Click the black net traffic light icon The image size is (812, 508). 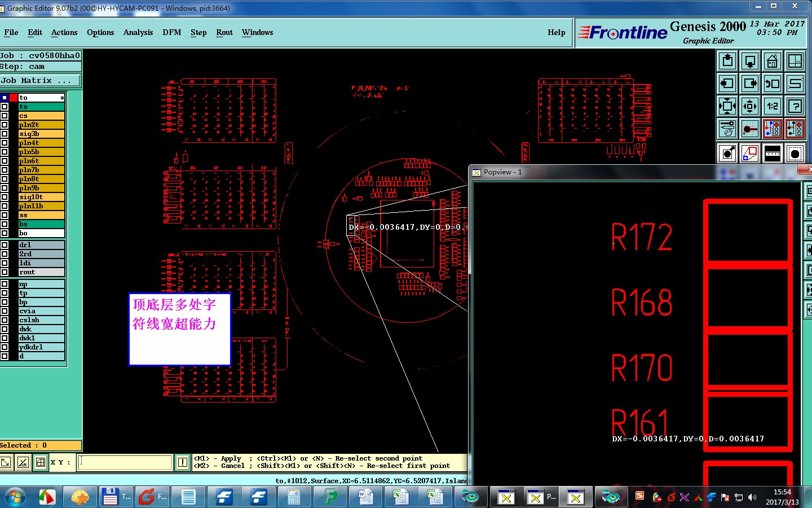[795, 129]
